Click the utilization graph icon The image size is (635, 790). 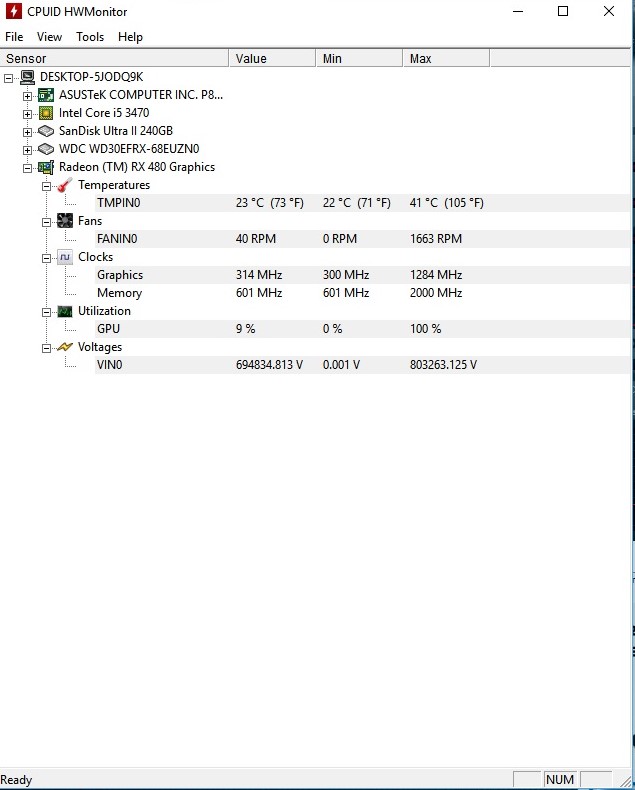65,311
